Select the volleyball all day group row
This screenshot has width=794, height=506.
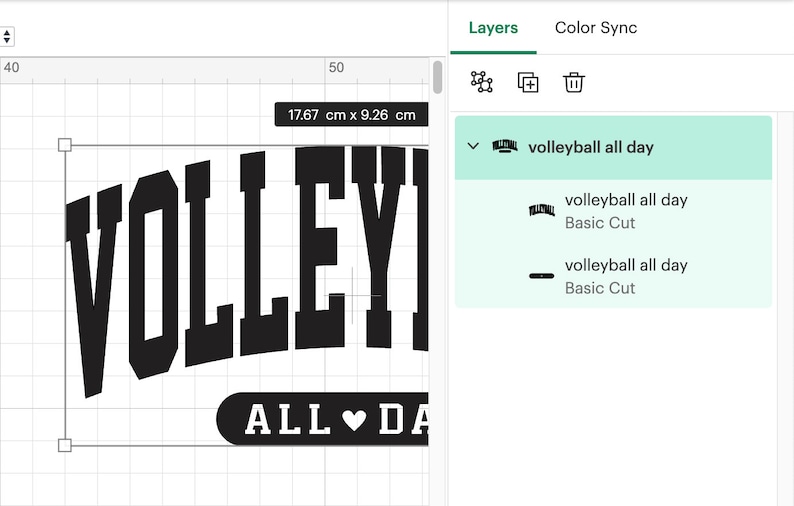(x=613, y=147)
